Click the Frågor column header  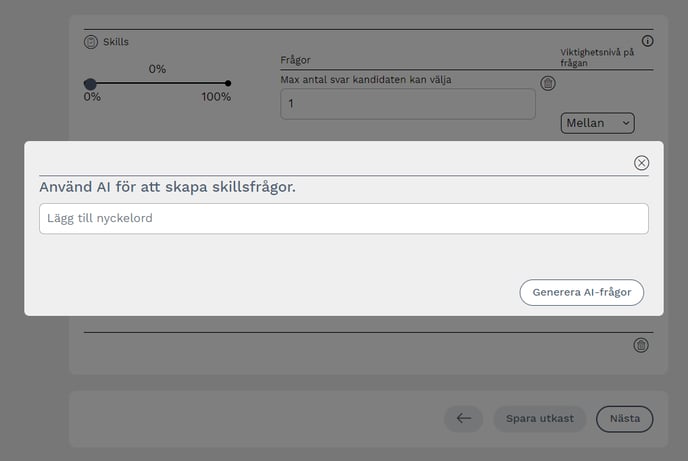[x=295, y=60]
